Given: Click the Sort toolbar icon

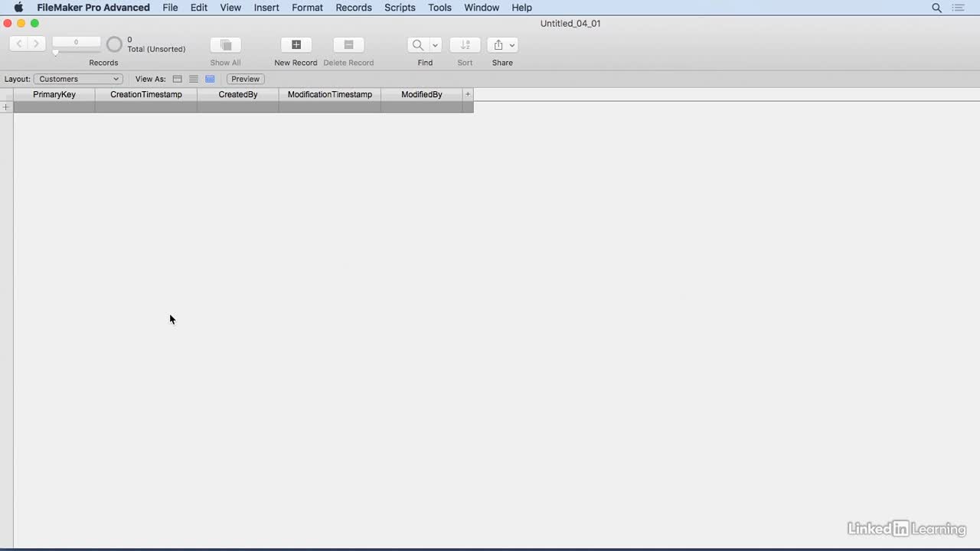Looking at the screenshot, I should 465,45.
